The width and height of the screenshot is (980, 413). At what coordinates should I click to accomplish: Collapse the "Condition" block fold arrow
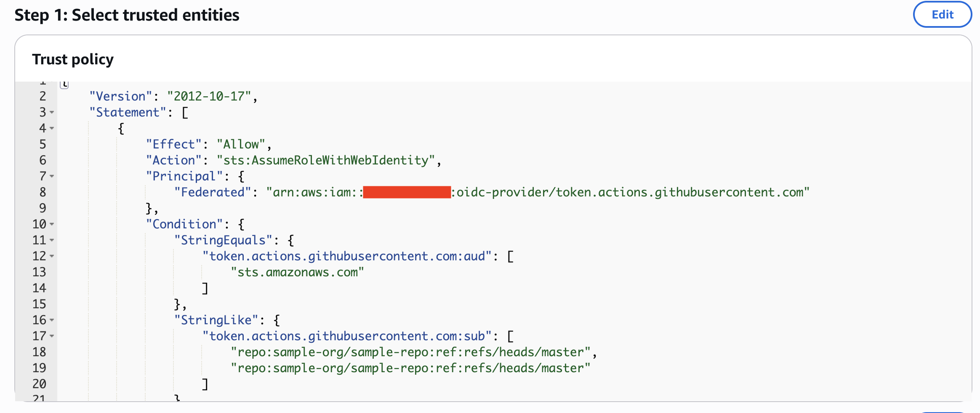tap(52, 224)
